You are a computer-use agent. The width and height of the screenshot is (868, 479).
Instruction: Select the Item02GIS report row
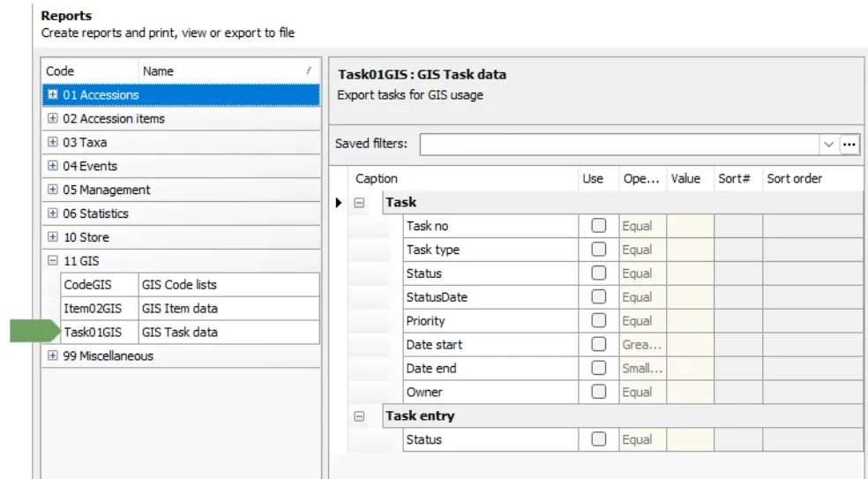(190, 309)
